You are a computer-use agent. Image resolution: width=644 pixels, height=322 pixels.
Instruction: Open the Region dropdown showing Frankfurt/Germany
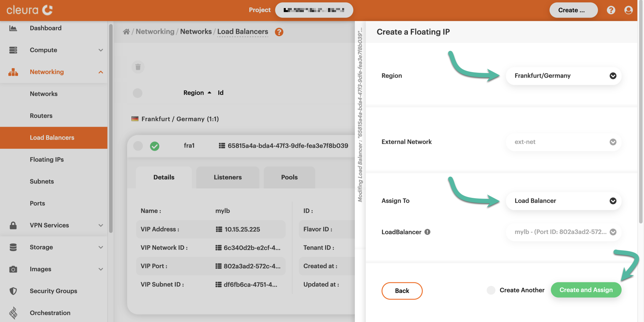pos(563,76)
